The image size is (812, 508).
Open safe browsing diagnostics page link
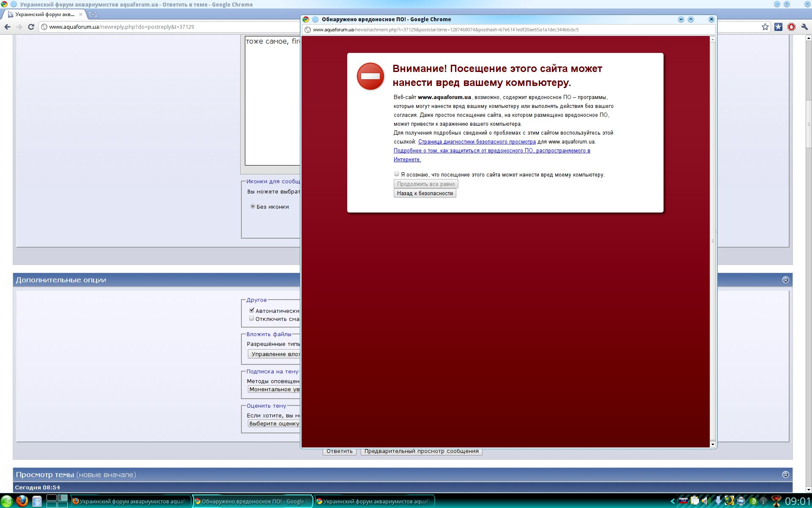point(477,142)
